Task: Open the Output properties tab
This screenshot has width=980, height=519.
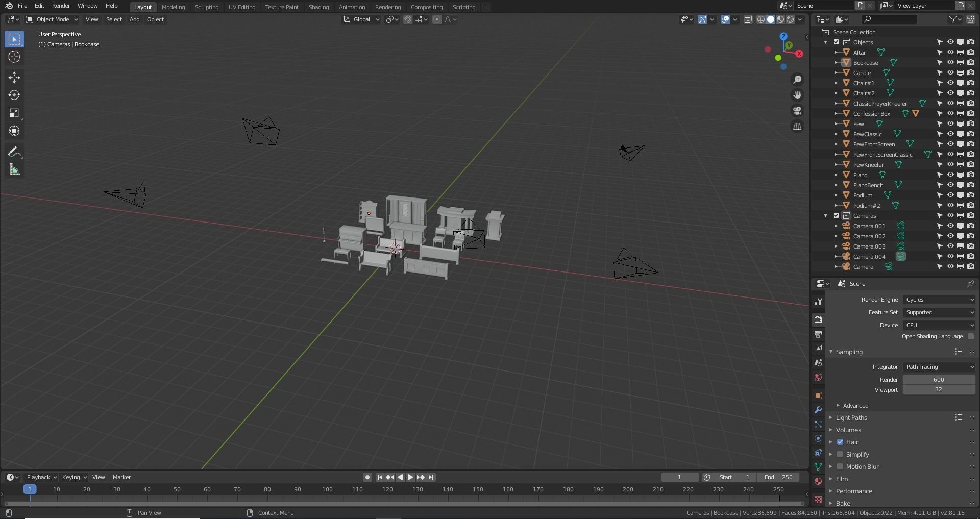Action: pos(818,334)
